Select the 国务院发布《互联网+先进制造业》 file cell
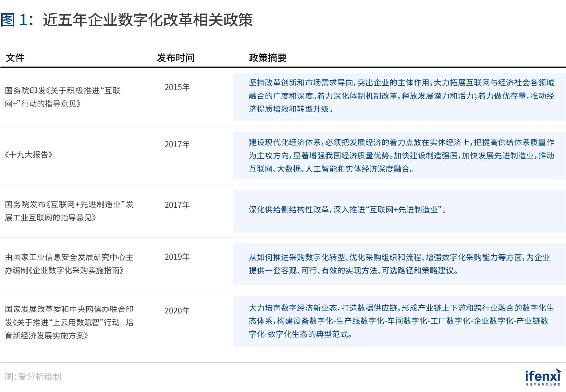The width and height of the screenshot is (566, 392). (x=69, y=211)
